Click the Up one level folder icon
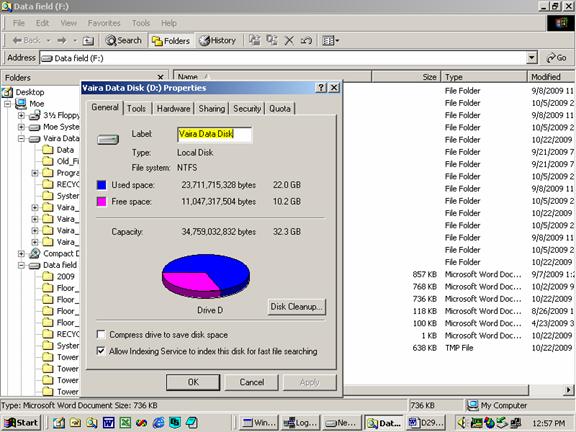The image size is (576, 432). tap(88, 41)
